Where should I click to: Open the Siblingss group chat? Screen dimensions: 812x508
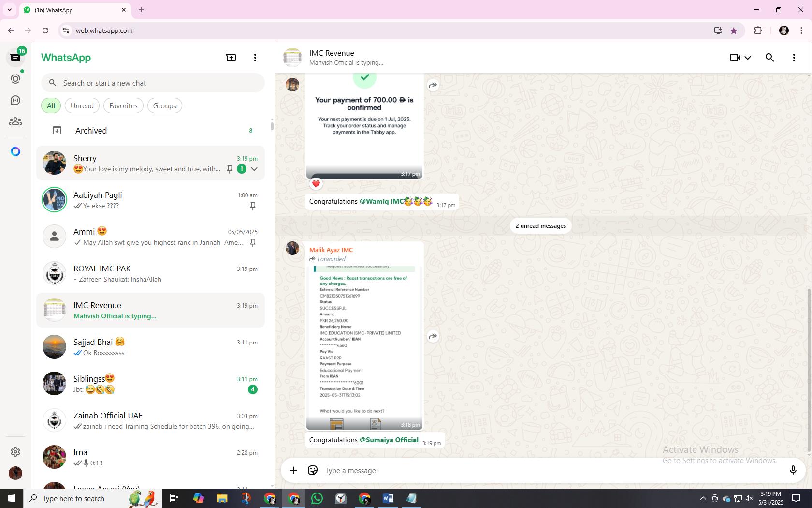tap(150, 384)
